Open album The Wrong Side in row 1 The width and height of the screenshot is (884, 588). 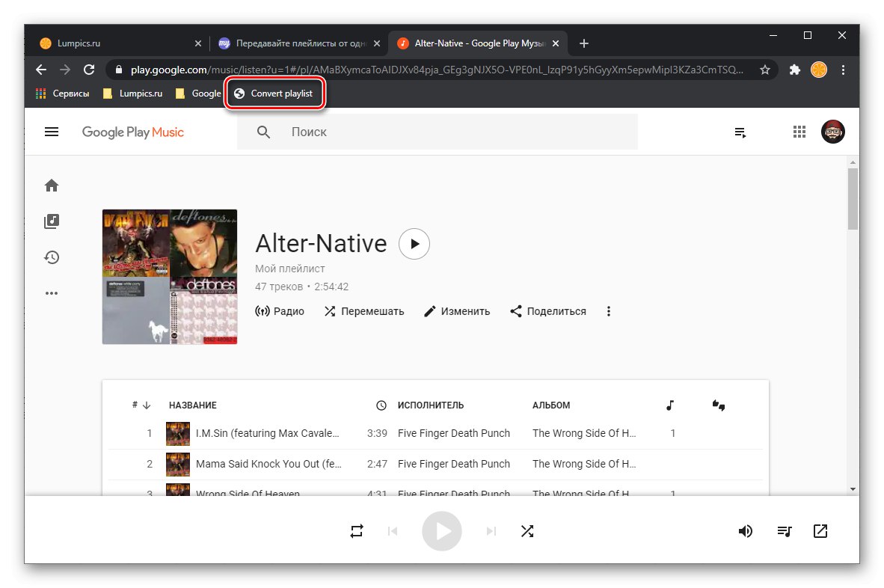coord(584,434)
